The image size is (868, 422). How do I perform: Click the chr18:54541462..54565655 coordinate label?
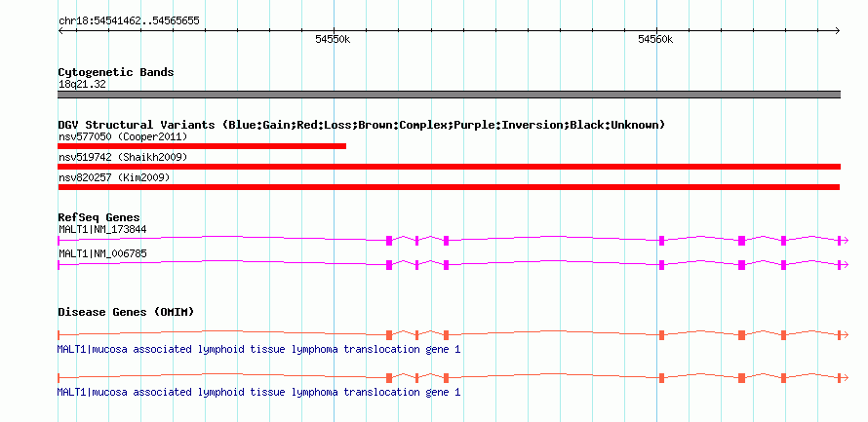(x=129, y=21)
